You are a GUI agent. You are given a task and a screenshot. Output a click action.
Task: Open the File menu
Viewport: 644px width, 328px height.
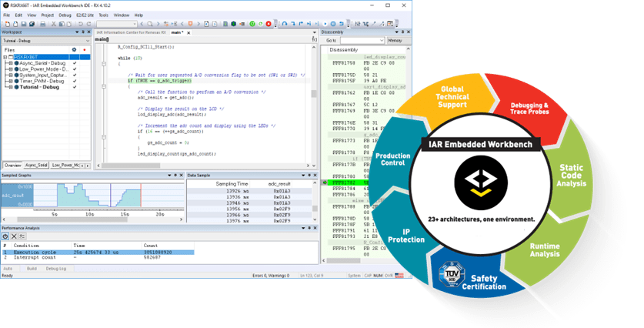tap(7, 15)
